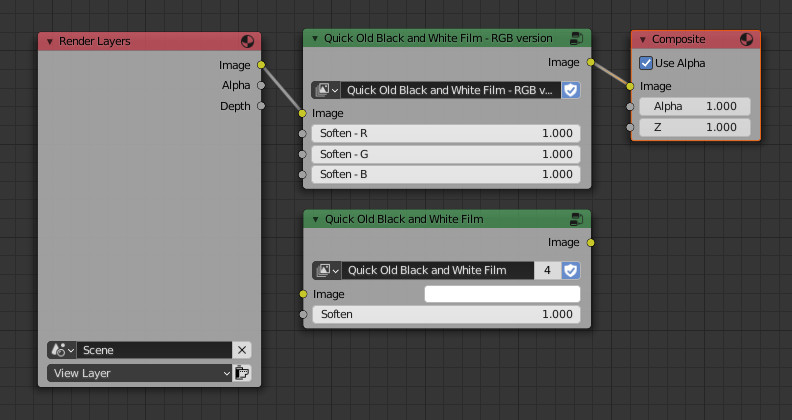Open white Image color swatch on film node

(x=502, y=294)
